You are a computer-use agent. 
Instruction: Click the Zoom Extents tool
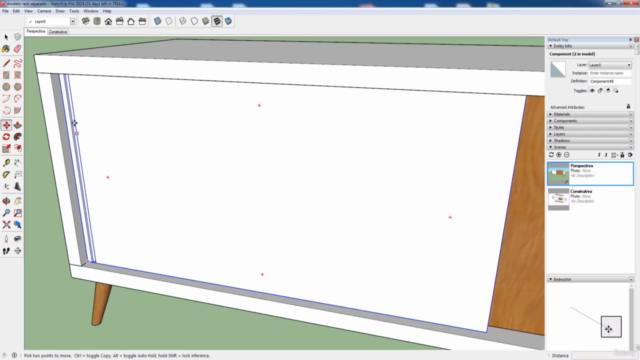click(6, 224)
